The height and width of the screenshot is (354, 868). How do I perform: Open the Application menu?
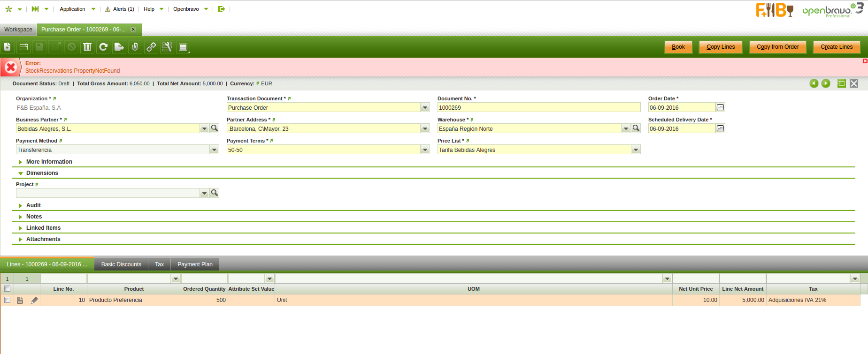pyautogui.click(x=77, y=9)
